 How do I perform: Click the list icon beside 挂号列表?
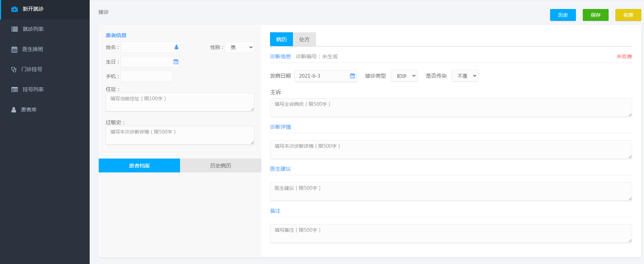coord(14,90)
